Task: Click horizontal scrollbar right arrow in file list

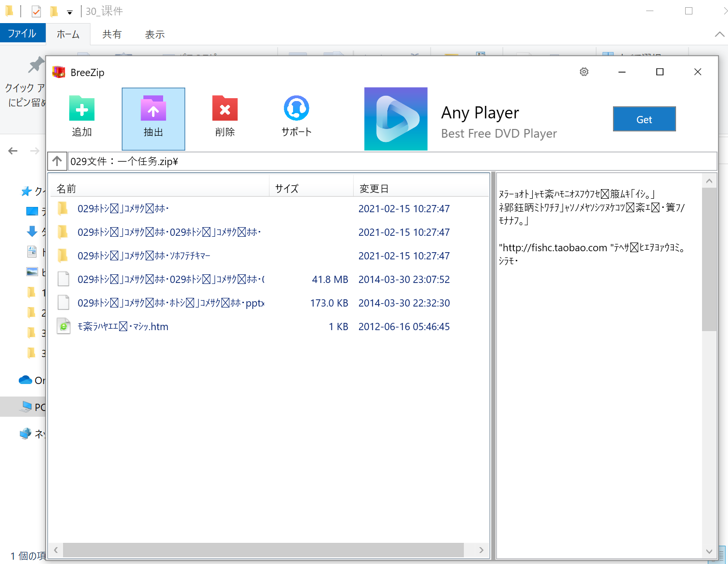Action: (x=481, y=550)
